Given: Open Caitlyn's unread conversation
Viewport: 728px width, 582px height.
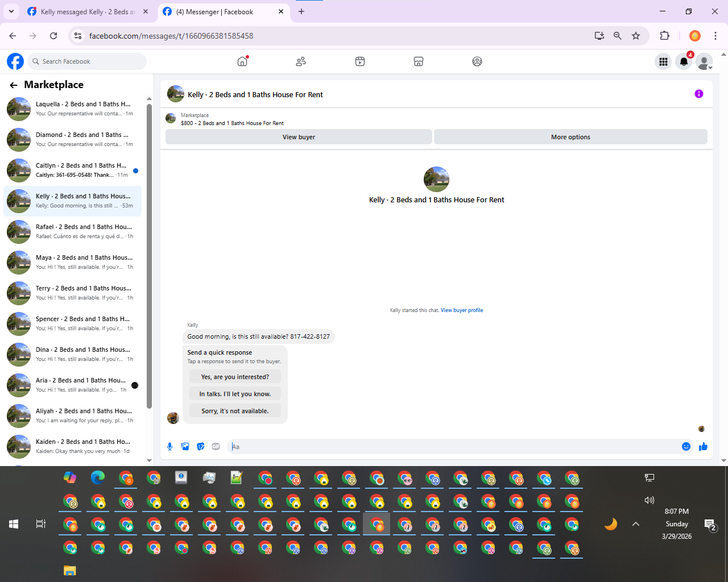Looking at the screenshot, I should 73,170.
